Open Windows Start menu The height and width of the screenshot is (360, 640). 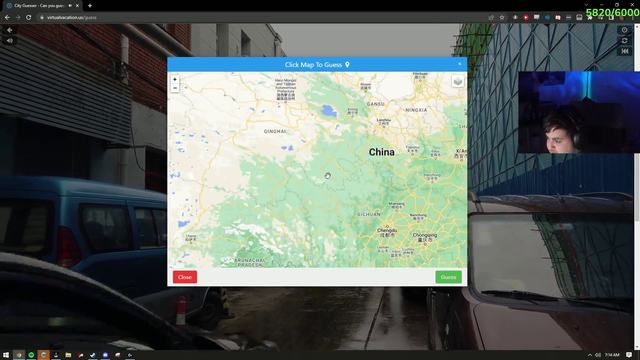6,355
